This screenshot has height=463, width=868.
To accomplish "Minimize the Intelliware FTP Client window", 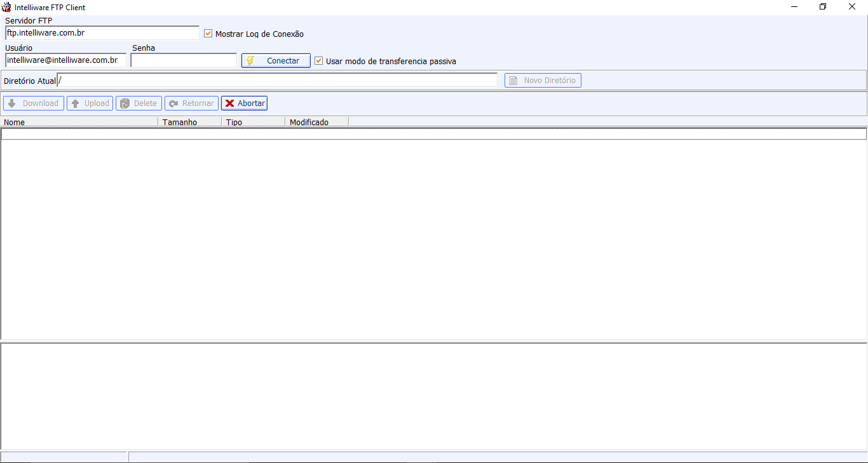I will (795, 7).
